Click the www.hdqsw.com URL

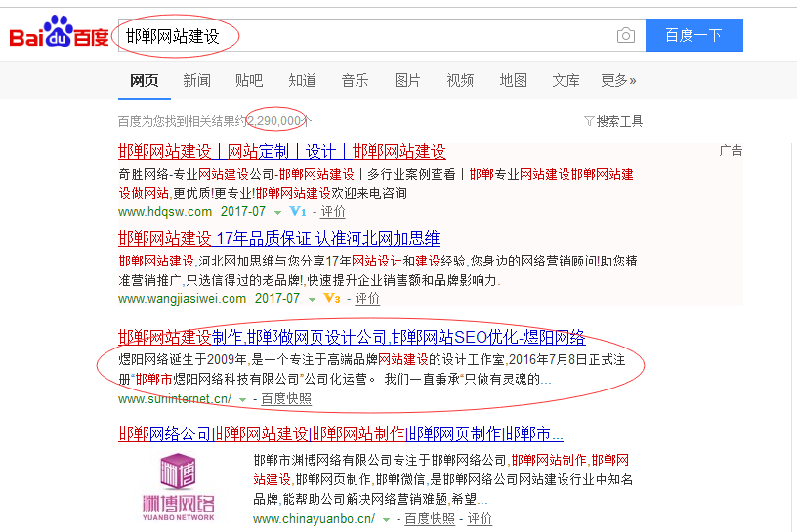click(x=165, y=212)
